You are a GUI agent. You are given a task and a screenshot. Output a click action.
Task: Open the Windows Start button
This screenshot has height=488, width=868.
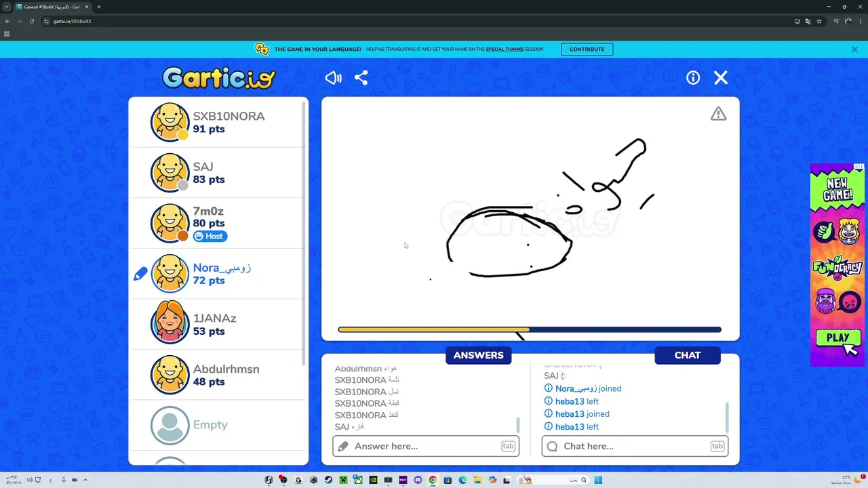pos(598,480)
